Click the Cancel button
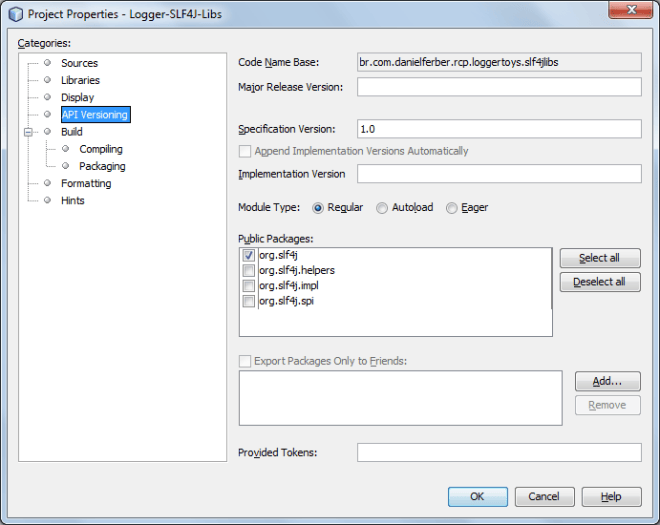This screenshot has width=660, height=525. pyautogui.click(x=544, y=497)
